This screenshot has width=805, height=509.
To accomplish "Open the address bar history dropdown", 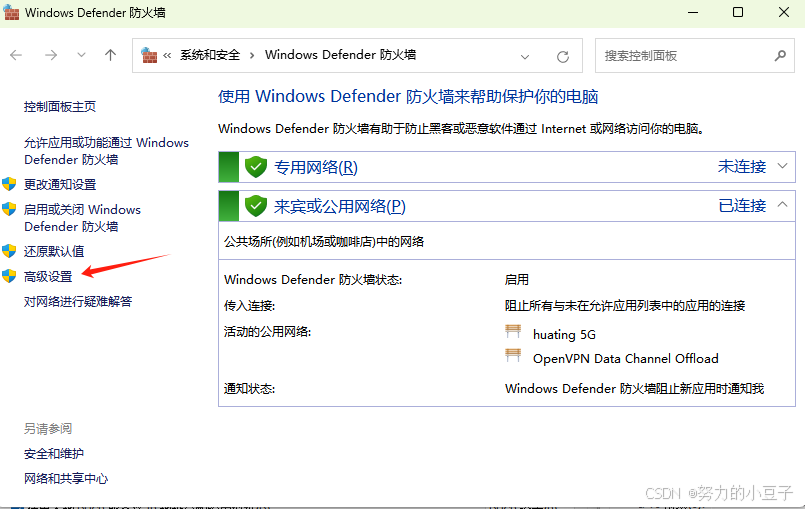I will [x=525, y=56].
